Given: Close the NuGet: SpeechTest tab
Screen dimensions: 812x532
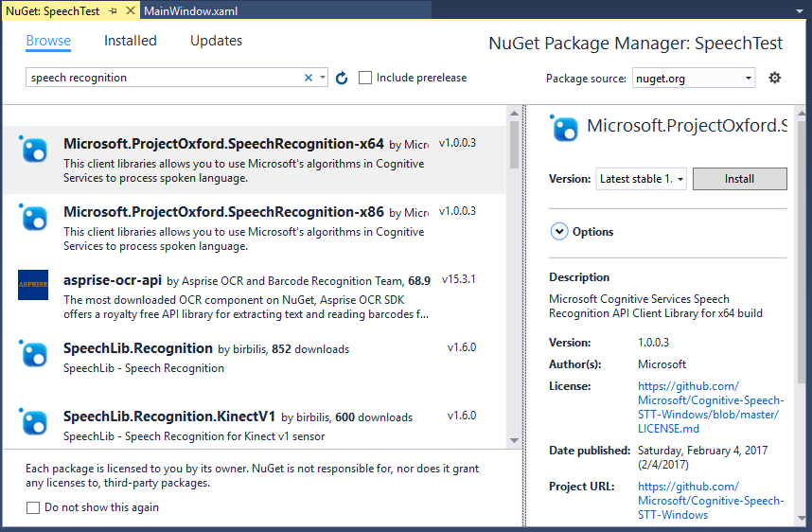Looking at the screenshot, I should click(131, 10).
